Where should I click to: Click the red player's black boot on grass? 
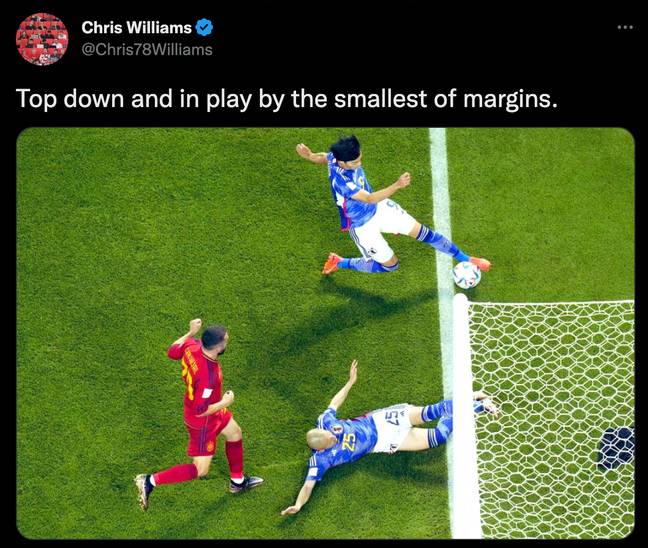[246, 484]
